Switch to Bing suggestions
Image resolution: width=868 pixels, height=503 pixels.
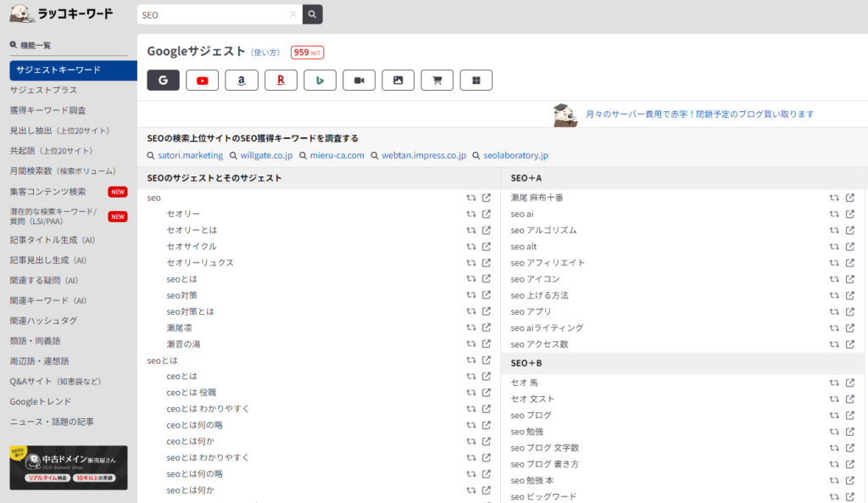[320, 80]
